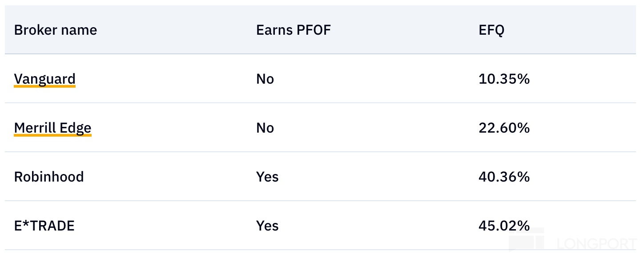Click the LONGPORT watermark text
Image resolution: width=644 pixels, height=259 pixels.
596,244
